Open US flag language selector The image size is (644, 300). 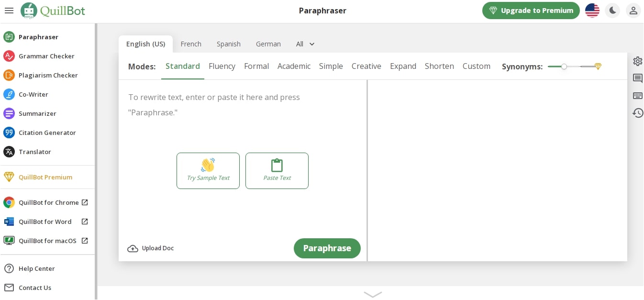(x=592, y=11)
